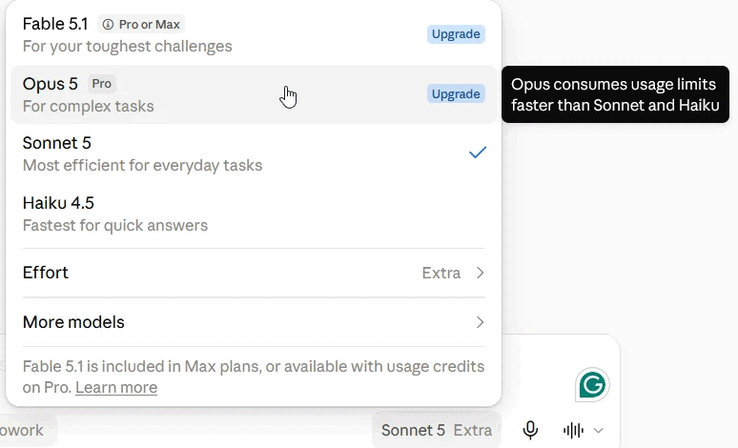Click the partially visible Cowork button
738x448 pixels.
tap(27, 430)
